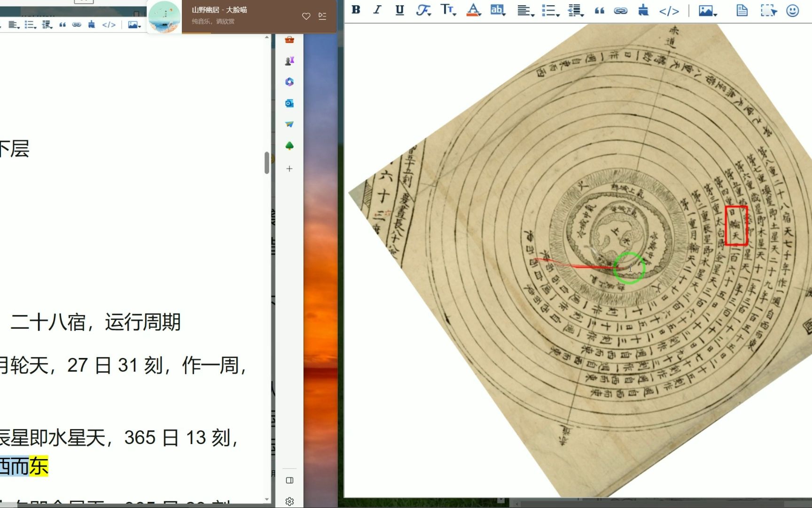Click highlighted text 东 in left document

click(x=39, y=467)
